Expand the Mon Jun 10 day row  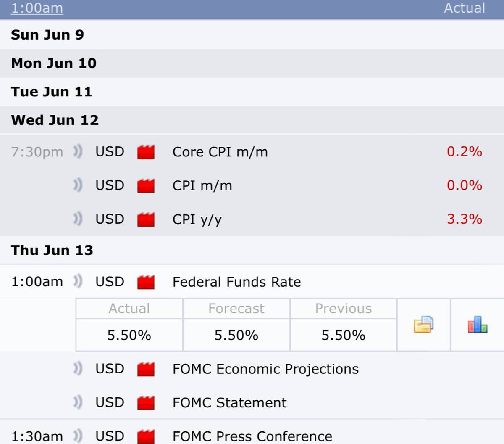click(252, 63)
